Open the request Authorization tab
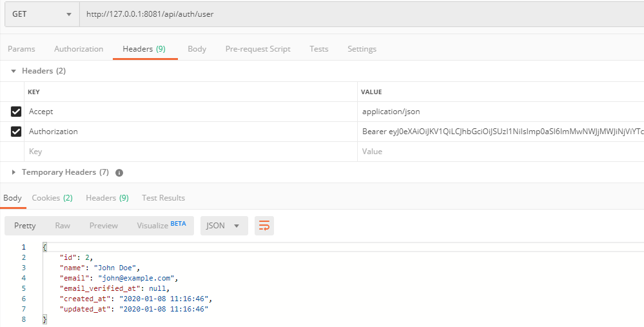The image size is (644, 327). [79, 49]
